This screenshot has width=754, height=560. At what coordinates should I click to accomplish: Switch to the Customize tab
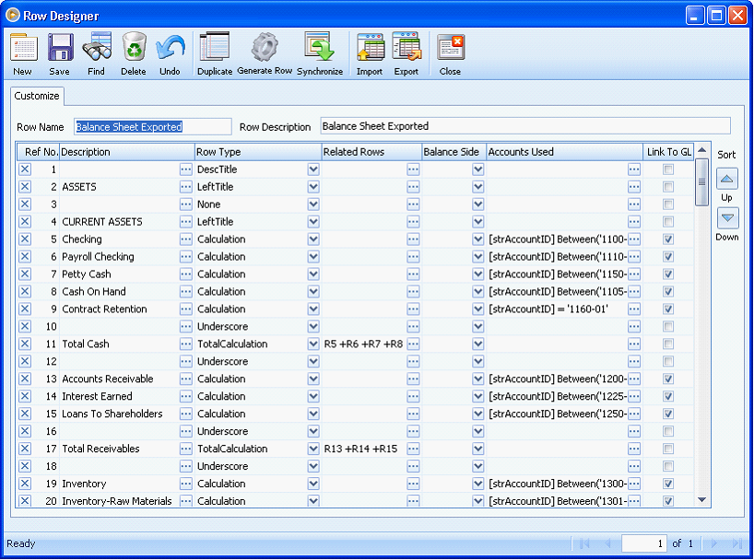[x=36, y=96]
